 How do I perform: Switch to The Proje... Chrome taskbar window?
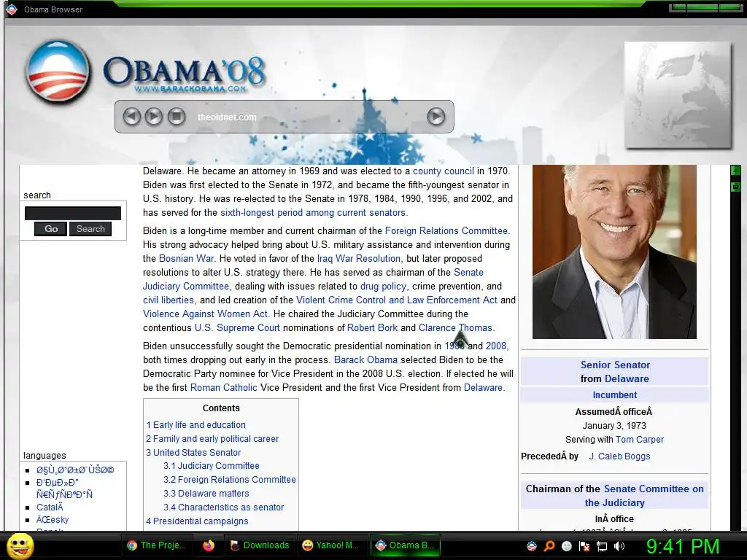(x=157, y=545)
